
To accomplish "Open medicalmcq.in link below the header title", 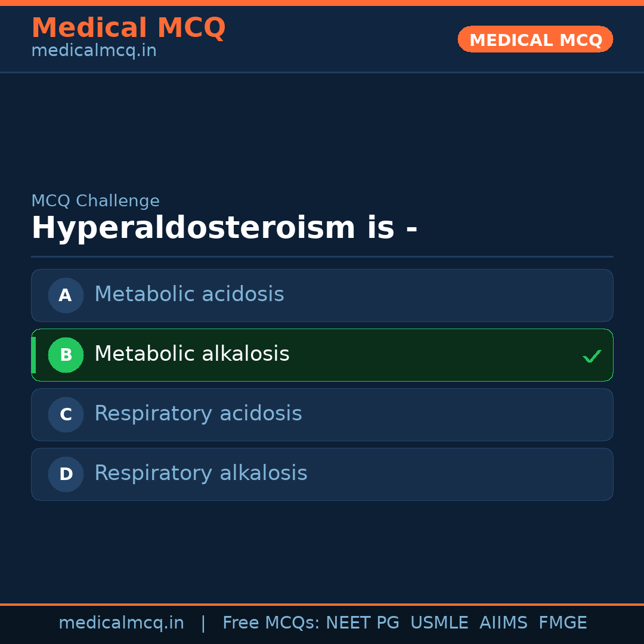I will tap(94, 51).
